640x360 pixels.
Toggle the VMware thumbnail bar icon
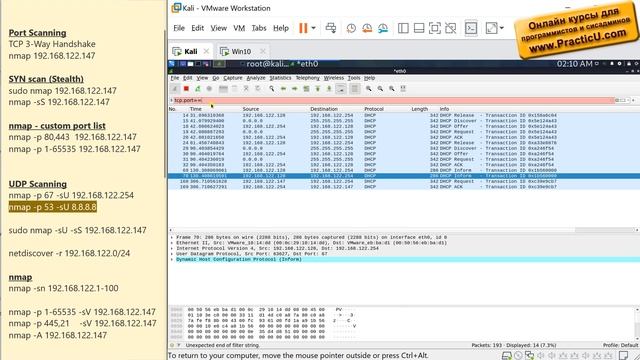[419, 28]
